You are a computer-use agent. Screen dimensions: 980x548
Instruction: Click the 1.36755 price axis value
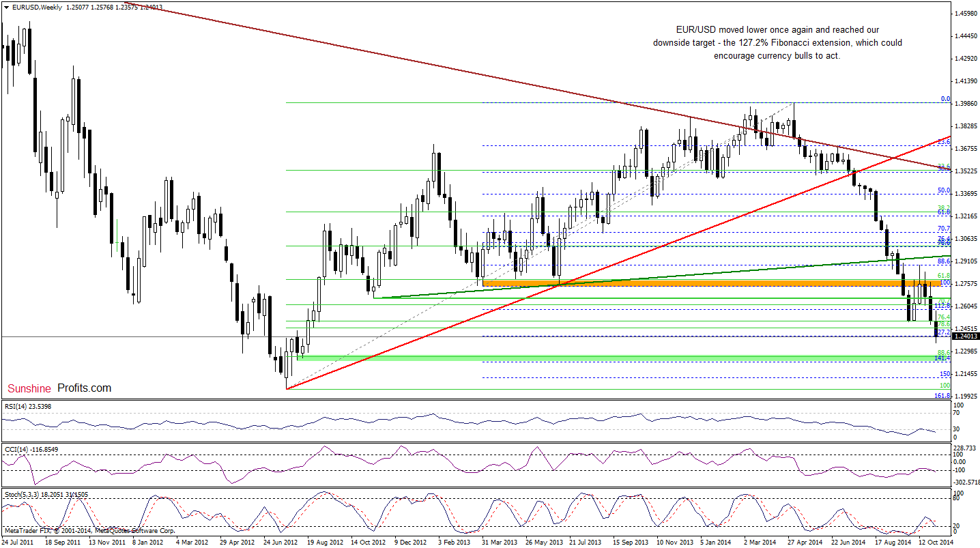pos(966,148)
